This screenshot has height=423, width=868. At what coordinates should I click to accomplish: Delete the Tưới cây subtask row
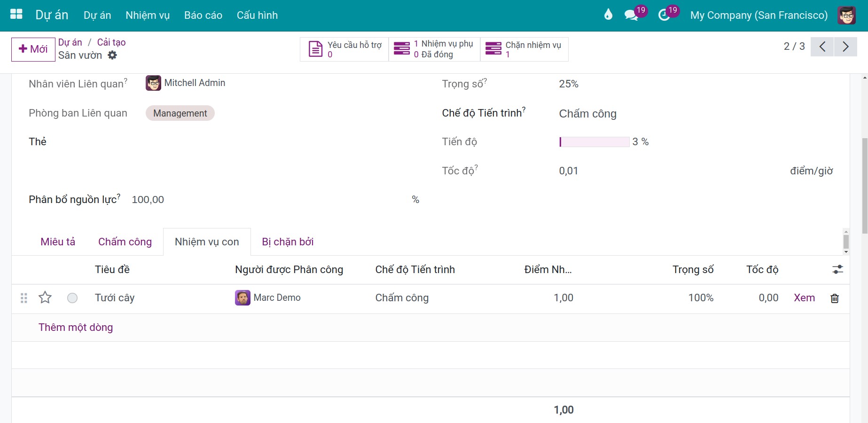click(835, 298)
